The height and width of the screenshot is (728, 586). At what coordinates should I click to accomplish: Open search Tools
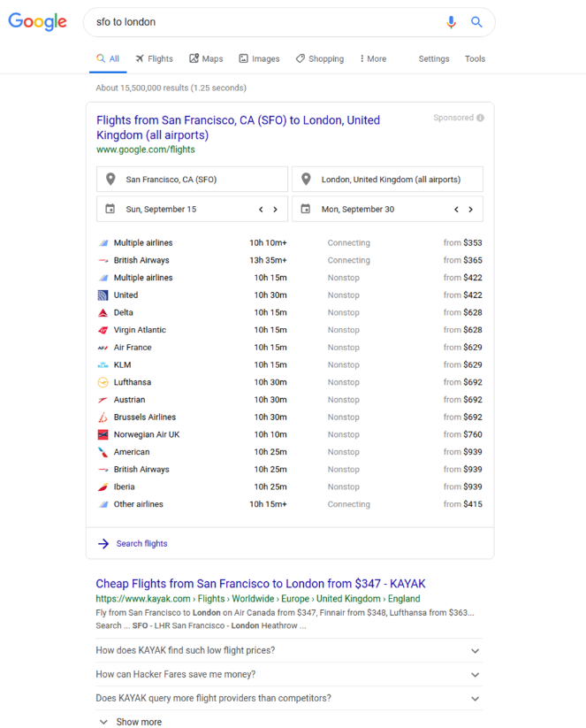point(476,59)
